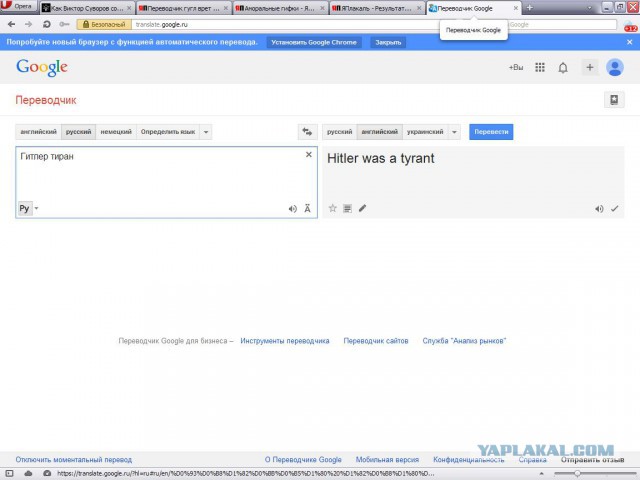Screen dimensions: 640x480
Task: Toggle the Ру input tool
Action: (x=24, y=209)
